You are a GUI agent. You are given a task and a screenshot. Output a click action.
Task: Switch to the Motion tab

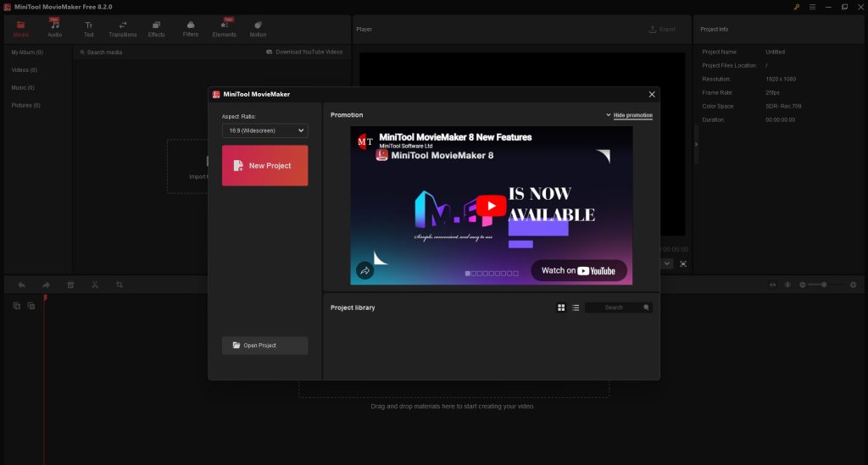[258, 29]
